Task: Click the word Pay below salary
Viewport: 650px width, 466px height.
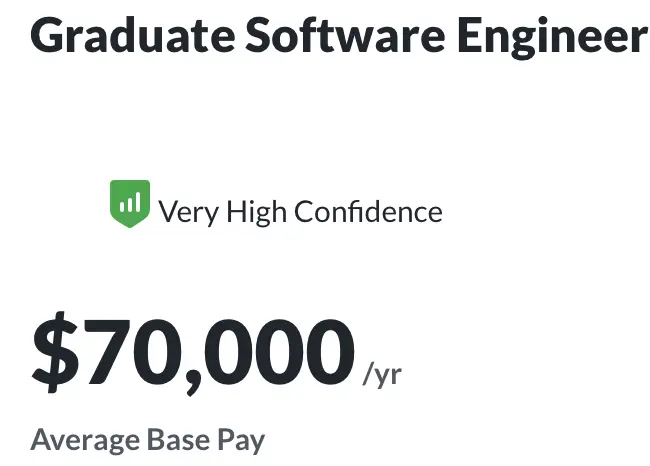Action: tap(242, 441)
